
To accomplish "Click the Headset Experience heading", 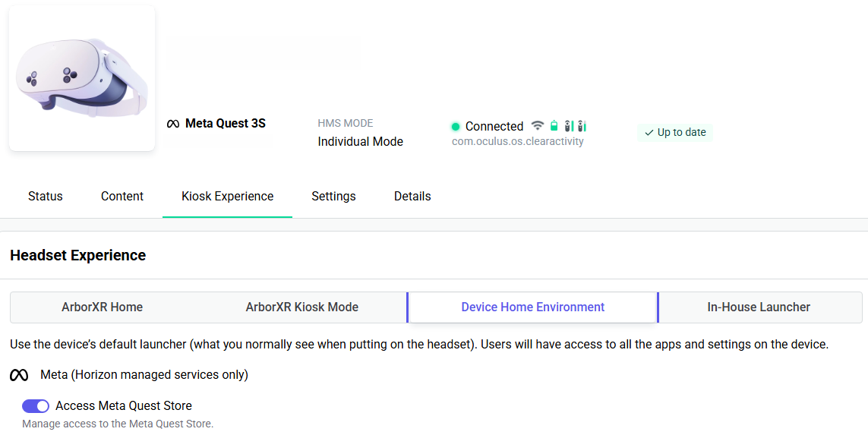I will tap(78, 255).
